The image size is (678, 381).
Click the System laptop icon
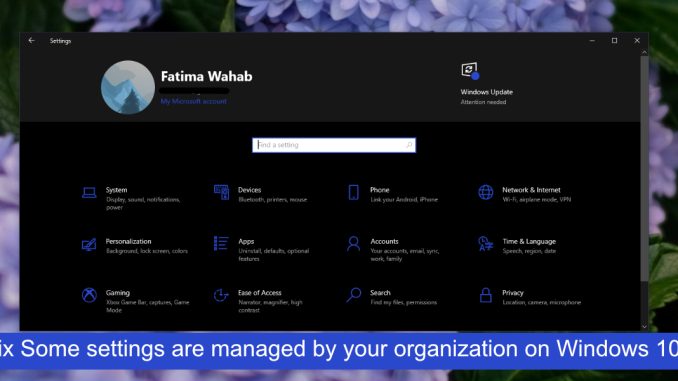89,192
